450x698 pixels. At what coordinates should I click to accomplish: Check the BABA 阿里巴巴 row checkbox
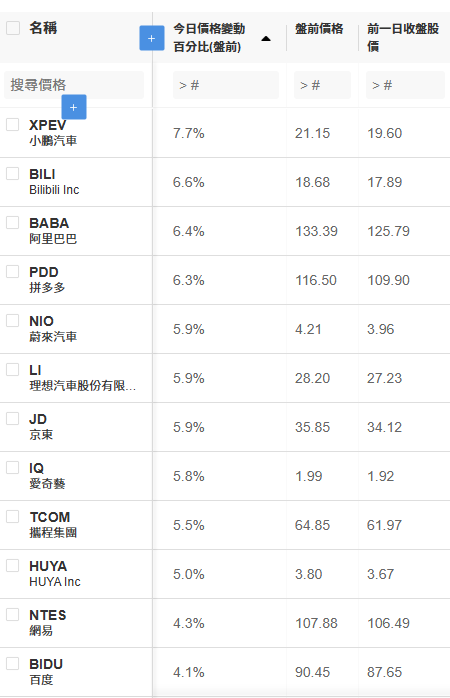[12, 222]
